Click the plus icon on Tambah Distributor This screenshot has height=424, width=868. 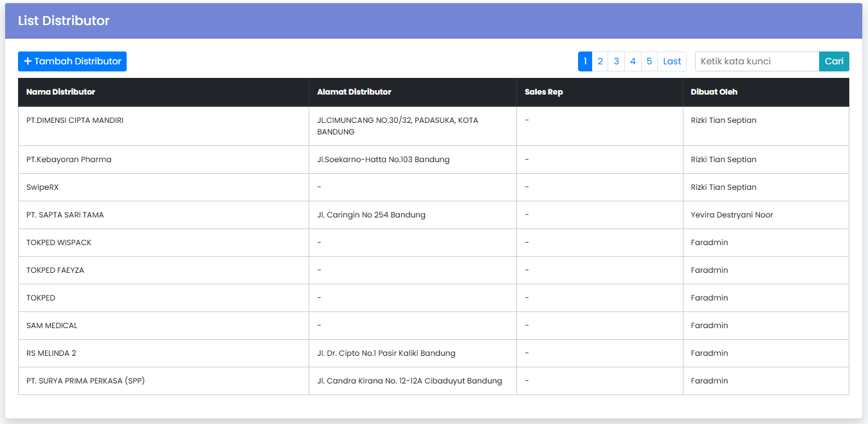click(x=28, y=61)
